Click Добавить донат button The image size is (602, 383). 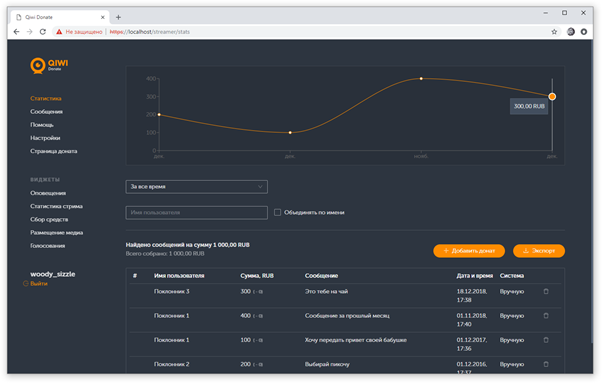469,251
